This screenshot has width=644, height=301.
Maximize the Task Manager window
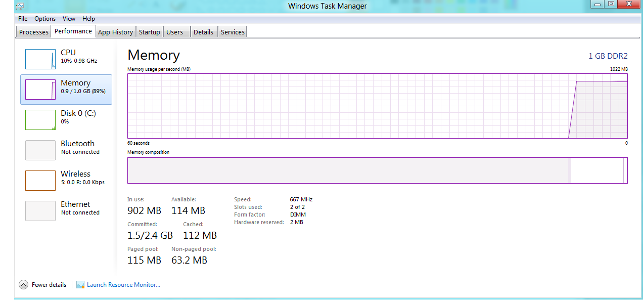tap(611, 4)
